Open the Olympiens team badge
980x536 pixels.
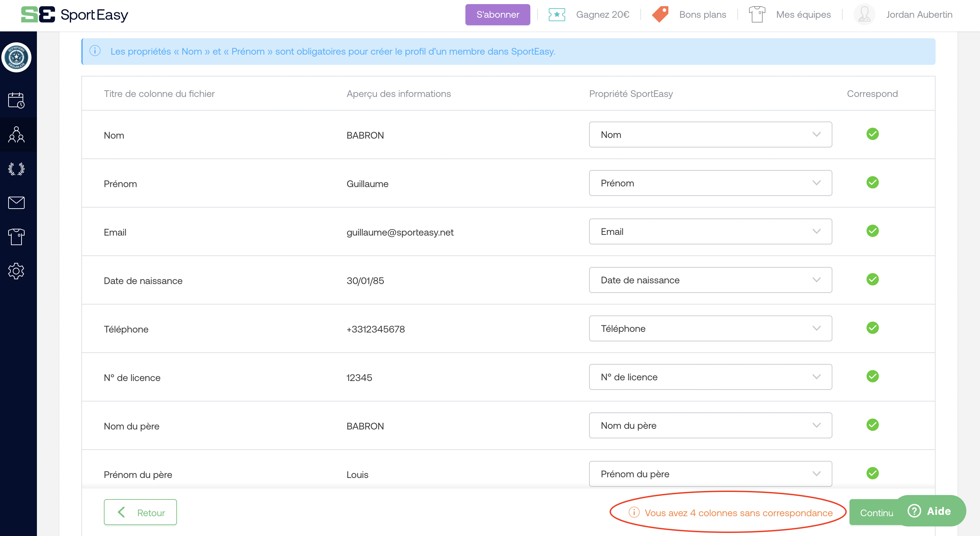(16, 57)
